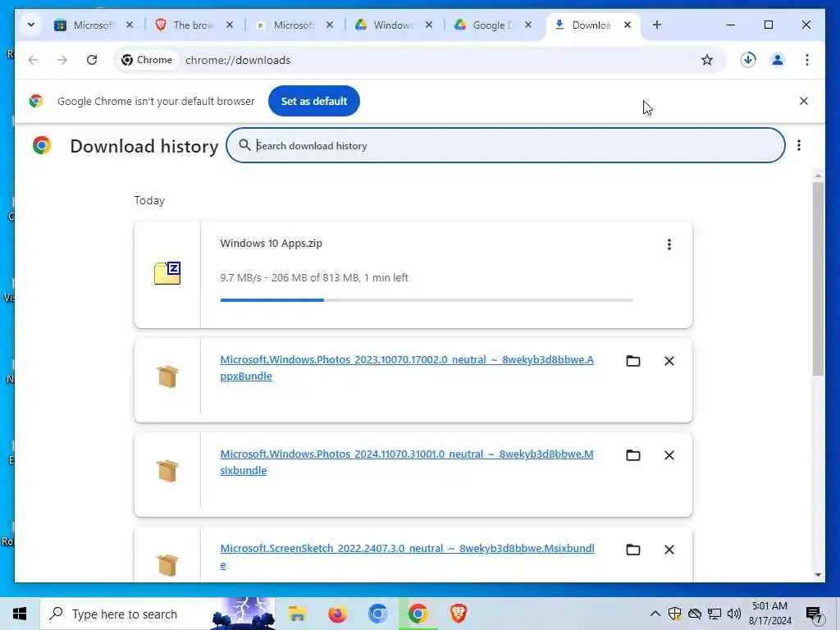Click Set as default button
This screenshot has height=630, width=840.
click(314, 101)
